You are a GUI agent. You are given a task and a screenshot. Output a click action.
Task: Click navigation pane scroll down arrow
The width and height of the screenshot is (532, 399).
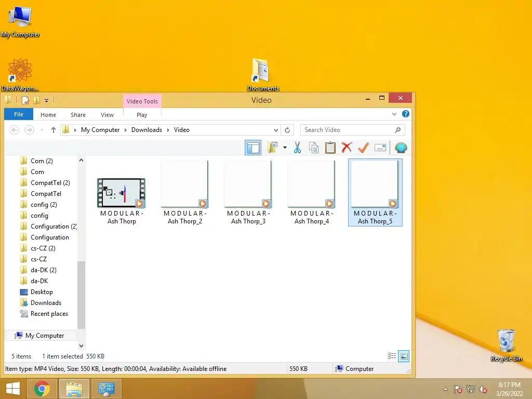(x=81, y=345)
